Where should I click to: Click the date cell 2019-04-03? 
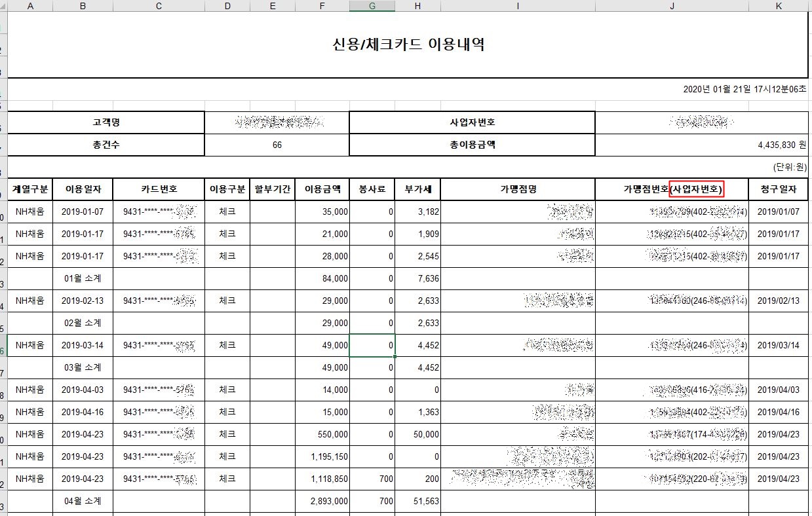click(83, 390)
